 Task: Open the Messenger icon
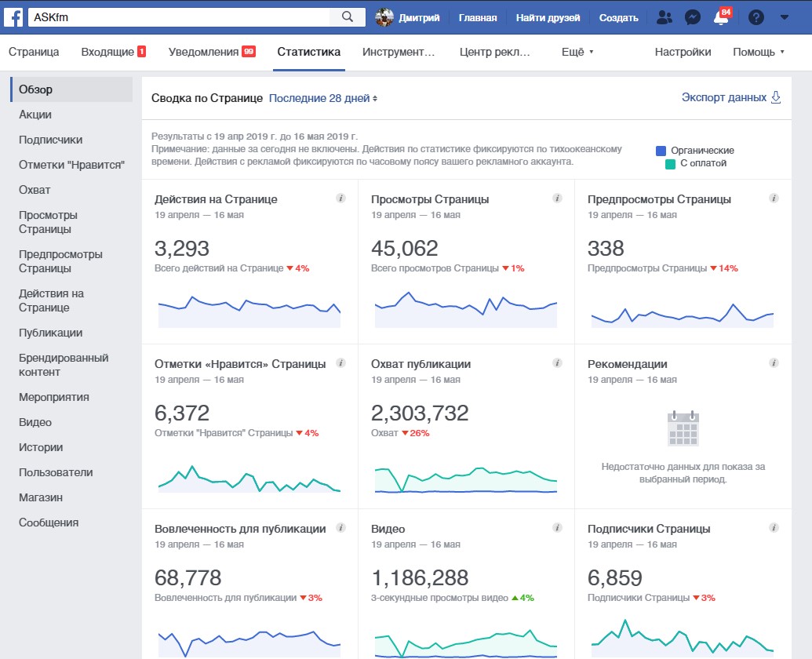[x=693, y=17]
